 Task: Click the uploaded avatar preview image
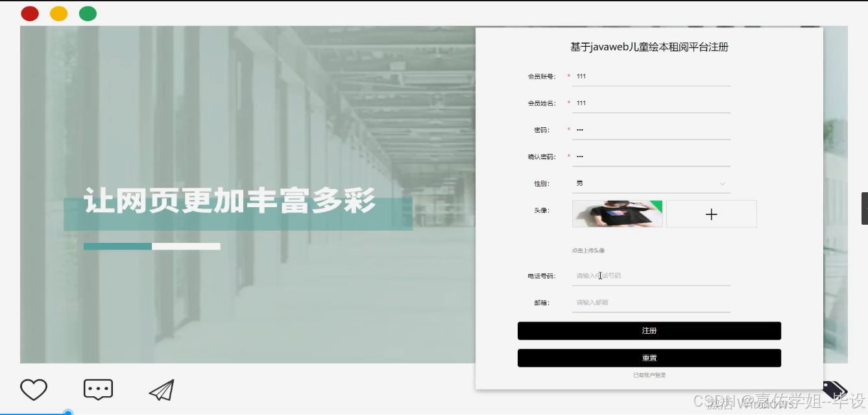point(616,214)
